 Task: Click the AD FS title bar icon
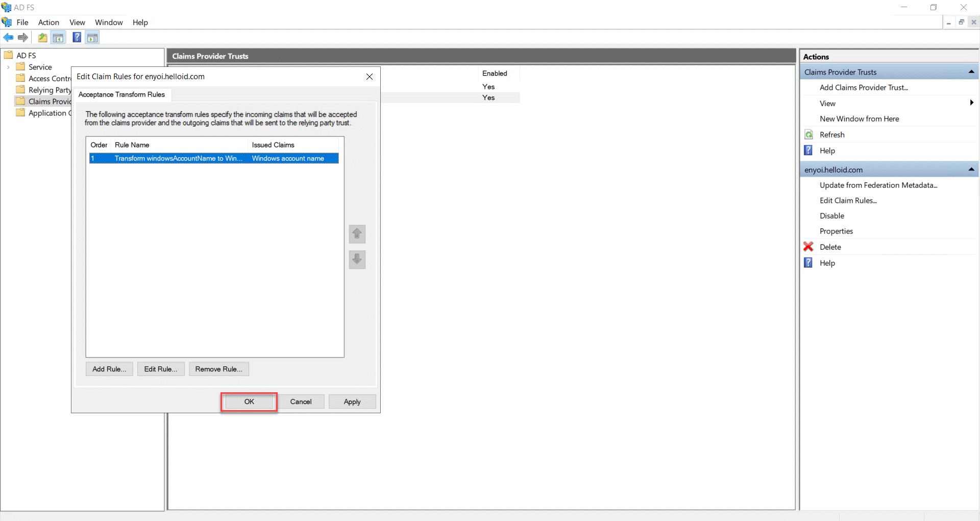(x=7, y=7)
